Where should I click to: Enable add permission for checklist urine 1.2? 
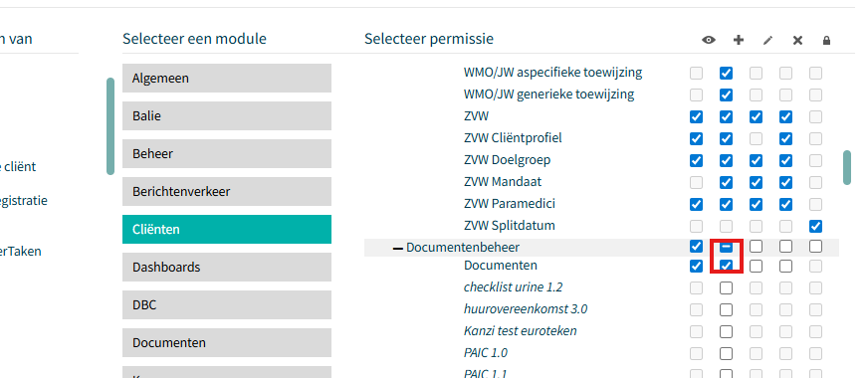coord(726,287)
